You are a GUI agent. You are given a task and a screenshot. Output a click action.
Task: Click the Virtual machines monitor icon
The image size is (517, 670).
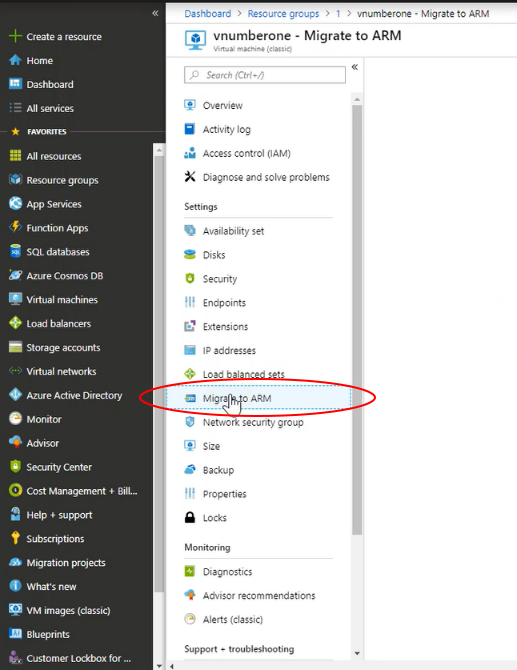coord(15,300)
